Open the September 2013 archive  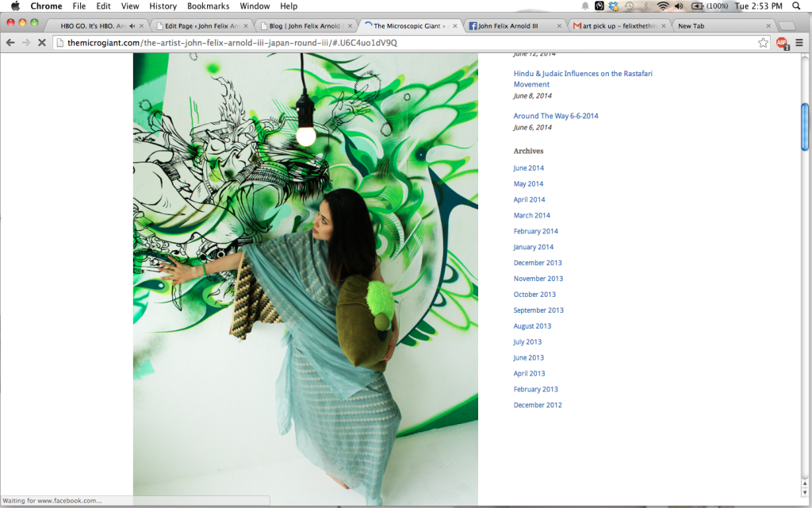(x=538, y=310)
